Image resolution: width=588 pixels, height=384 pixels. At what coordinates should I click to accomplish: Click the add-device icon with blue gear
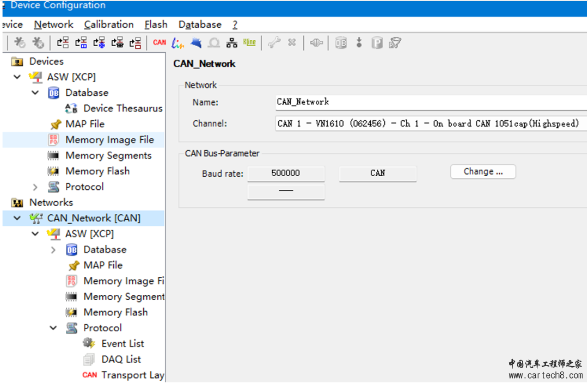[x=99, y=43]
